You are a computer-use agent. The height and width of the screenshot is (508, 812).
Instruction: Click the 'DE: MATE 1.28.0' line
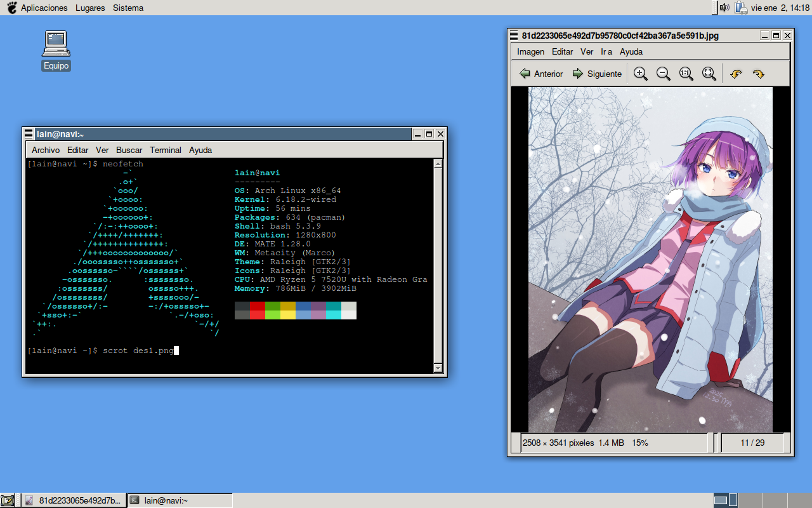point(273,244)
